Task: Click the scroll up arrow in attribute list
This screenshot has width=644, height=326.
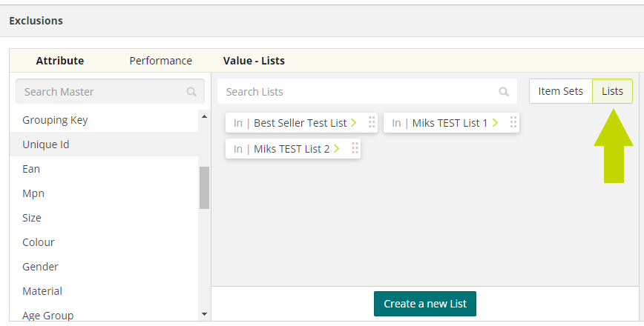Action: [x=204, y=116]
